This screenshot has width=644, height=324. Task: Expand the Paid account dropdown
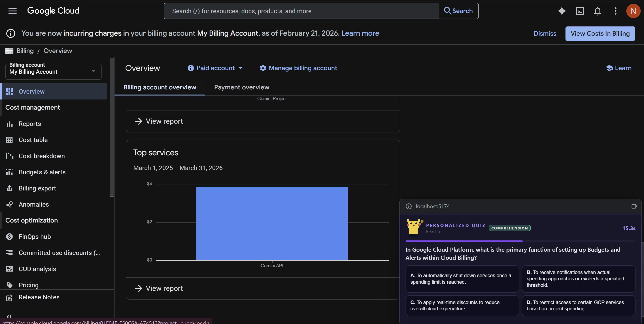pyautogui.click(x=215, y=68)
